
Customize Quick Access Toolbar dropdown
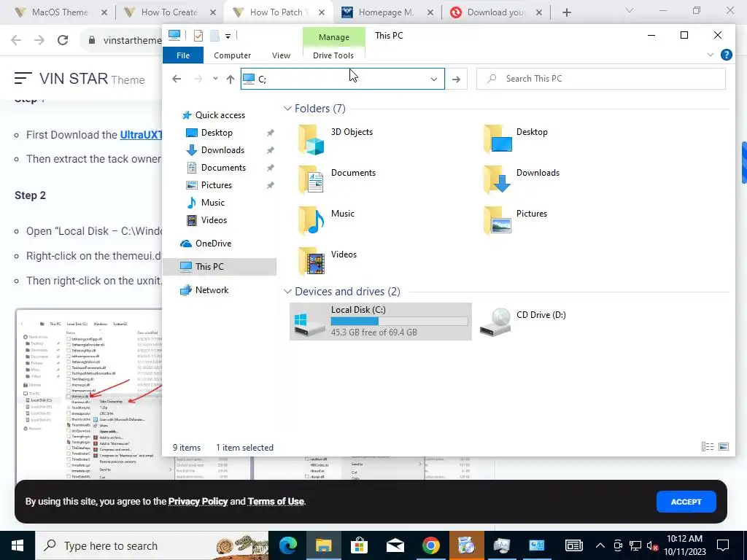[x=228, y=36]
